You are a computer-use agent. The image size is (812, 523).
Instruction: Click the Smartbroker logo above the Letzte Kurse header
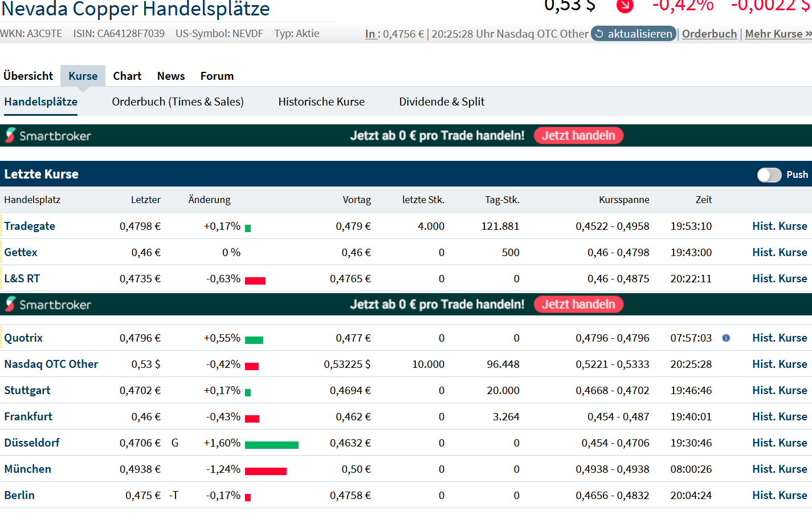(x=48, y=136)
